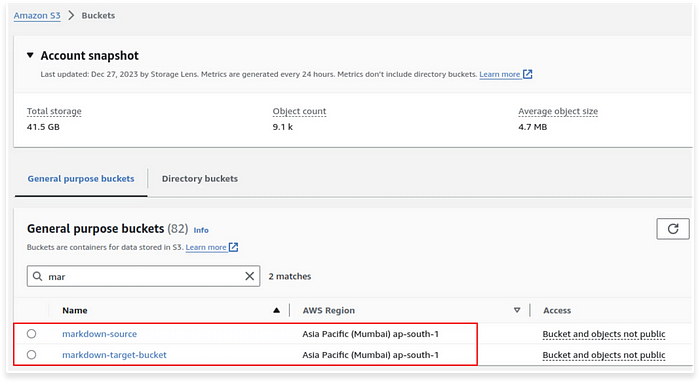Click the Access column header
Viewport: 700px width, 383px height.
[x=557, y=310]
